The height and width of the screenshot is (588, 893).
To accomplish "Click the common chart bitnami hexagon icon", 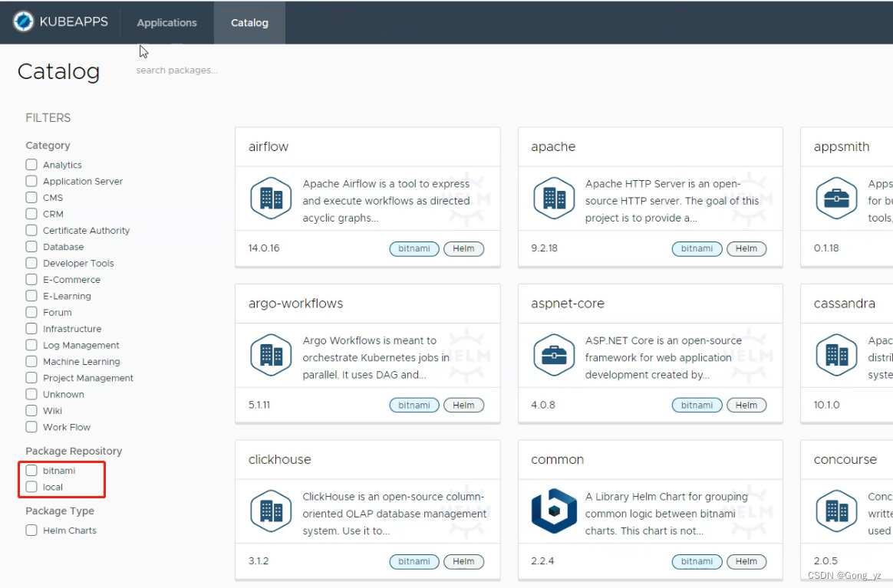I will tap(554, 511).
